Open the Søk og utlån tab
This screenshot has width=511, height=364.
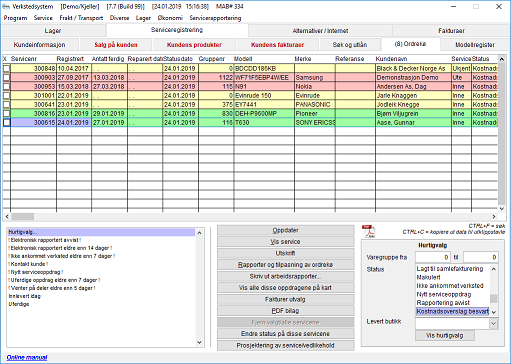click(x=350, y=45)
